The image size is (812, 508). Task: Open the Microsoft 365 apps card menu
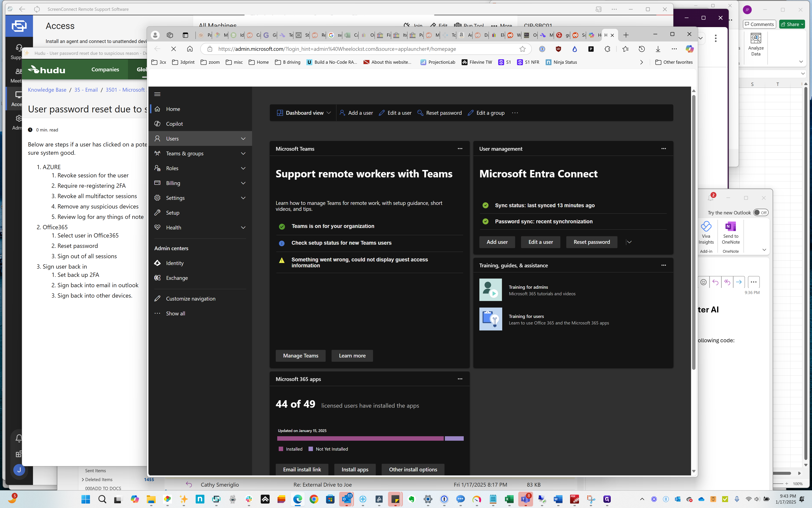click(460, 379)
